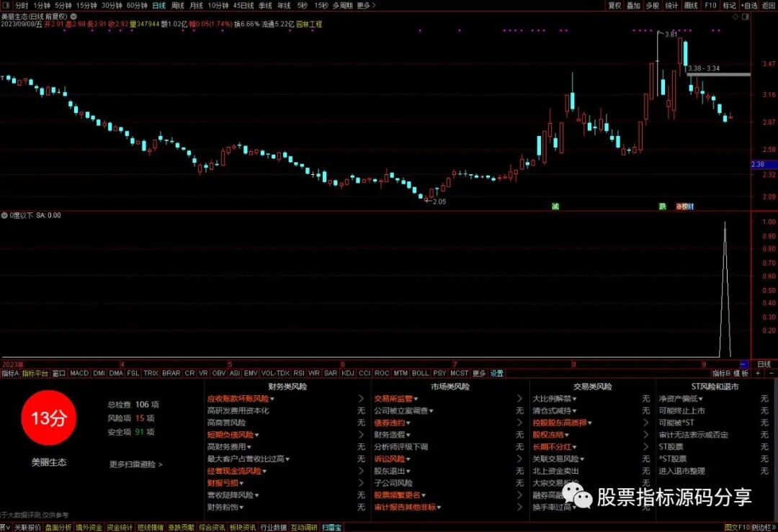
Task: Click the 指标A button
Action: tap(10, 374)
